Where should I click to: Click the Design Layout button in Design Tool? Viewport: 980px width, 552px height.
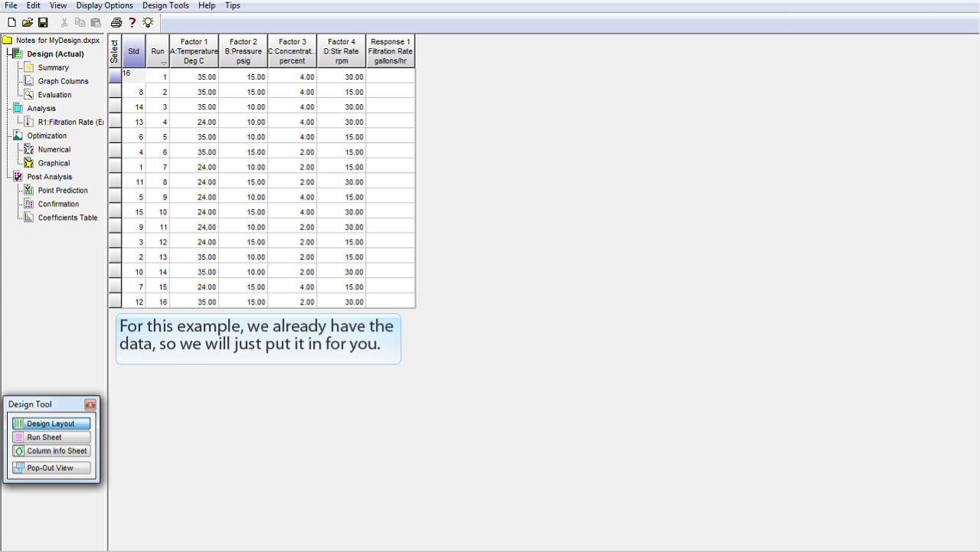point(51,423)
